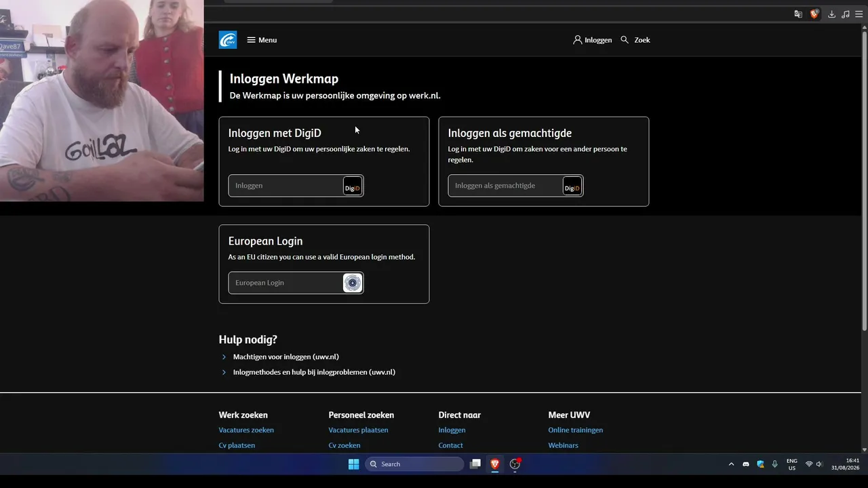Open the browser hamburger main menu
868x488 pixels.
(x=859, y=14)
